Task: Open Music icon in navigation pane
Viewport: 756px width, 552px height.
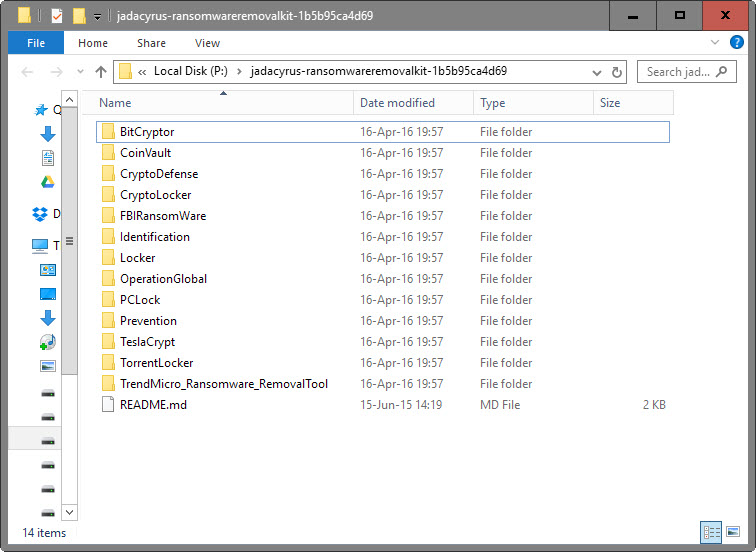Action: (48, 342)
